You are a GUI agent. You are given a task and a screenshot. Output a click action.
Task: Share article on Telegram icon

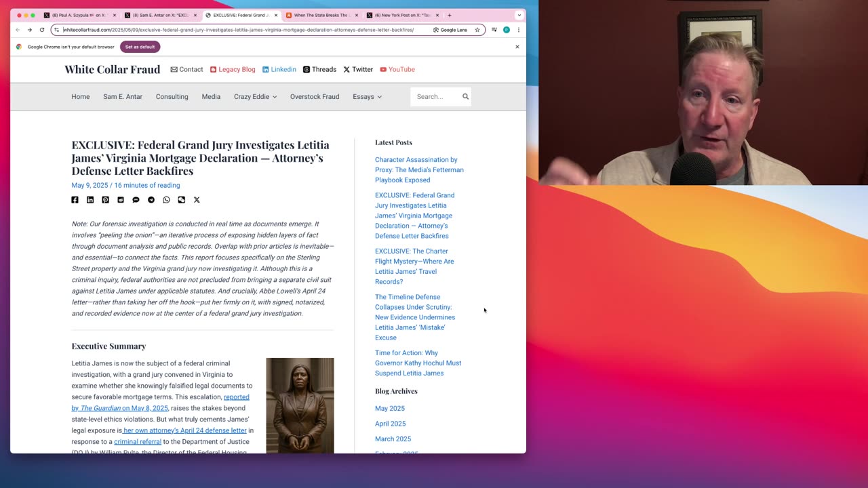click(151, 200)
